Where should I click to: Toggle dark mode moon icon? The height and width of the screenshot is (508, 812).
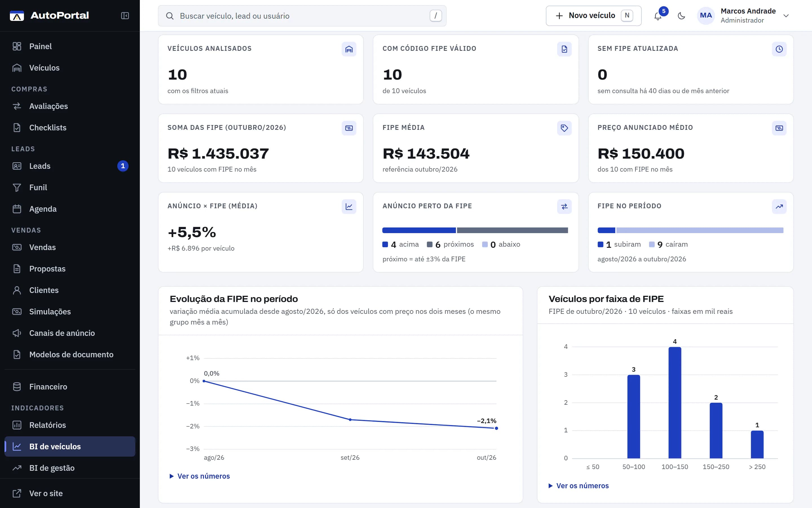[x=681, y=16]
